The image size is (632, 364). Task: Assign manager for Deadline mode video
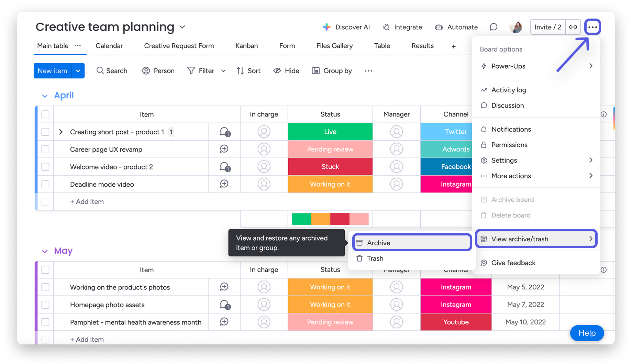click(396, 184)
